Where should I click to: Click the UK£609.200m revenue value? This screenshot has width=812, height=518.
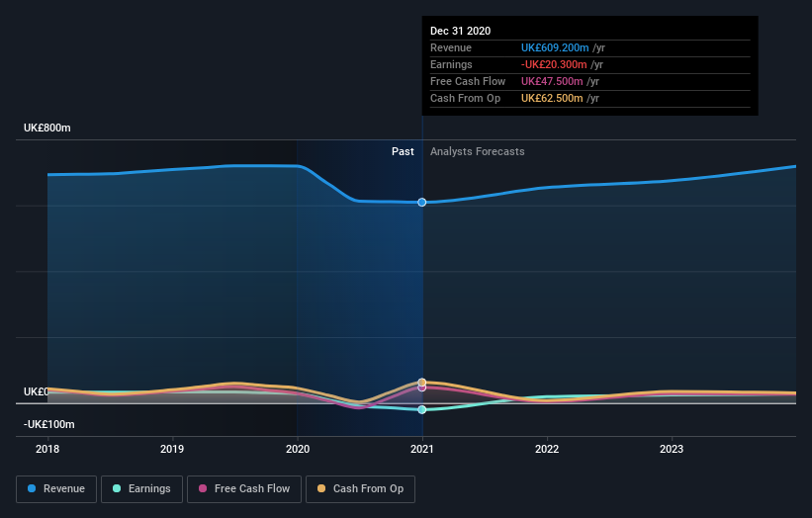pos(555,47)
